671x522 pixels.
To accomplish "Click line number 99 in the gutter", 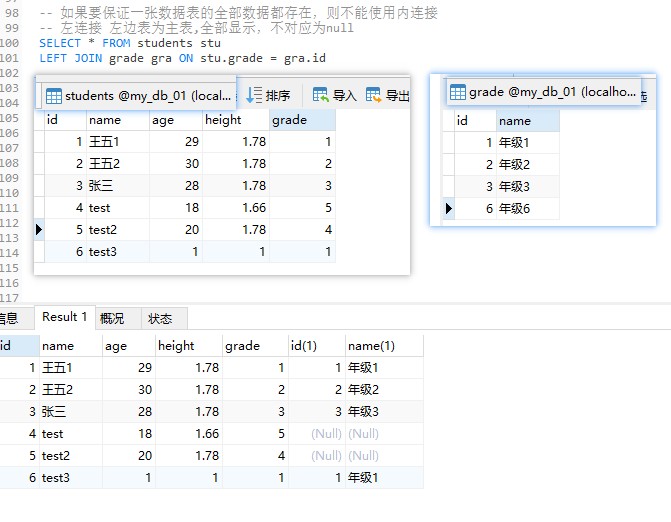I will click(x=12, y=28).
